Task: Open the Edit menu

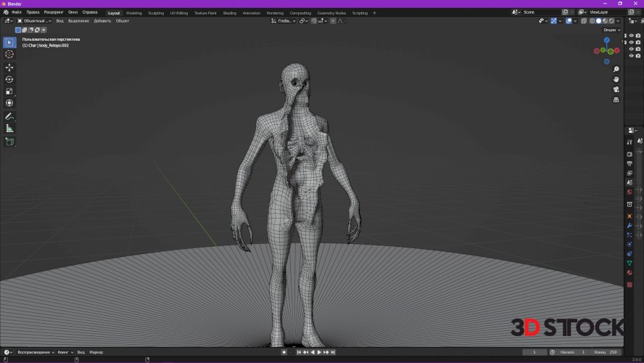Action: (x=33, y=12)
